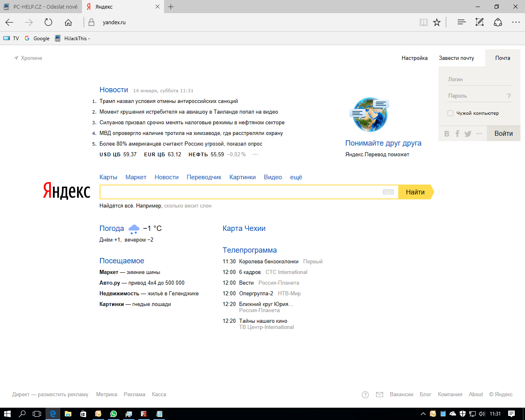This screenshot has width=525, height=420.
Task: Expand more exchange rates with the dots
Action: [x=255, y=155]
